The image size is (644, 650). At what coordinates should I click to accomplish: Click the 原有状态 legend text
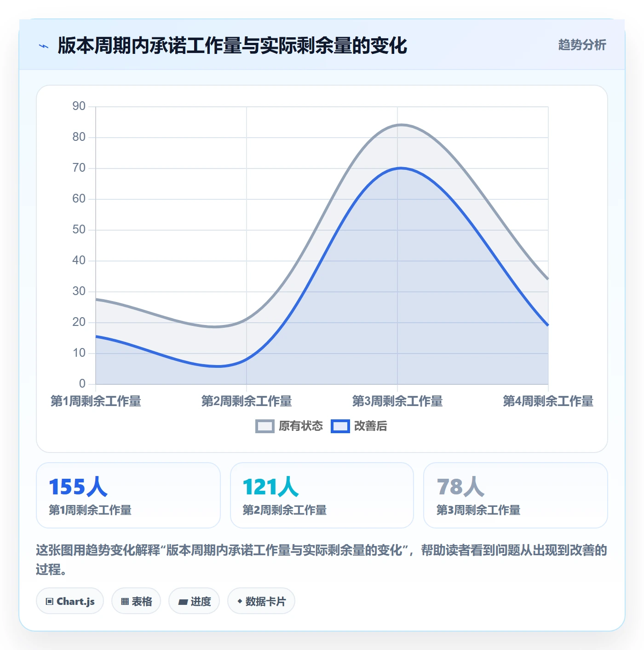click(301, 426)
